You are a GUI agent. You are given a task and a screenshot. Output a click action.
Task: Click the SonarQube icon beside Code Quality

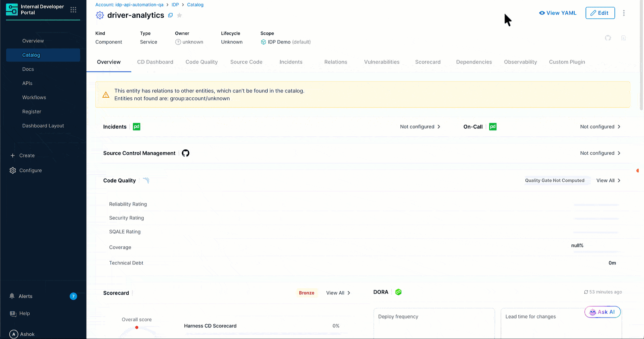pos(146,180)
